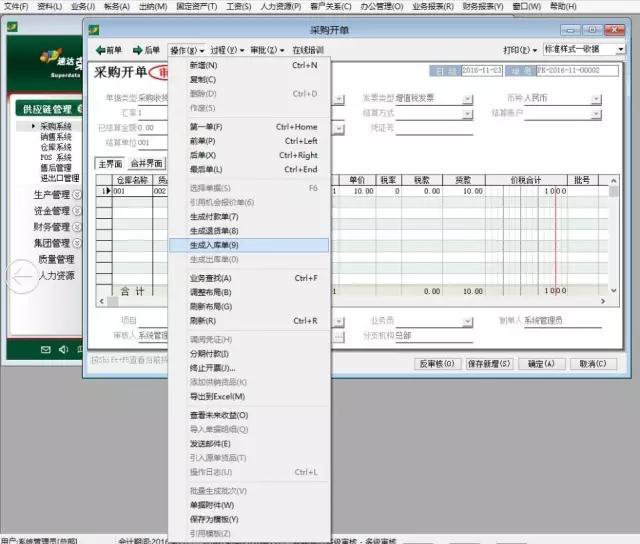Click 反审核(O) button
The width and height of the screenshot is (640, 544).
coord(437,364)
